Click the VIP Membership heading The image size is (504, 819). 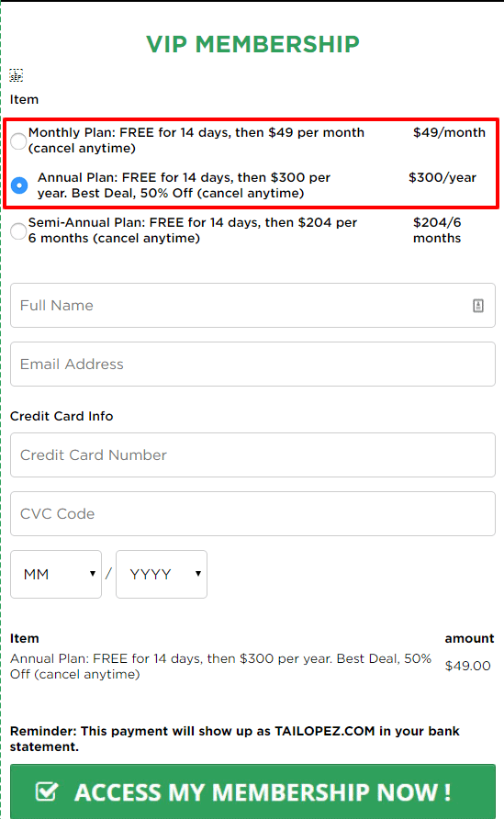coord(252,44)
